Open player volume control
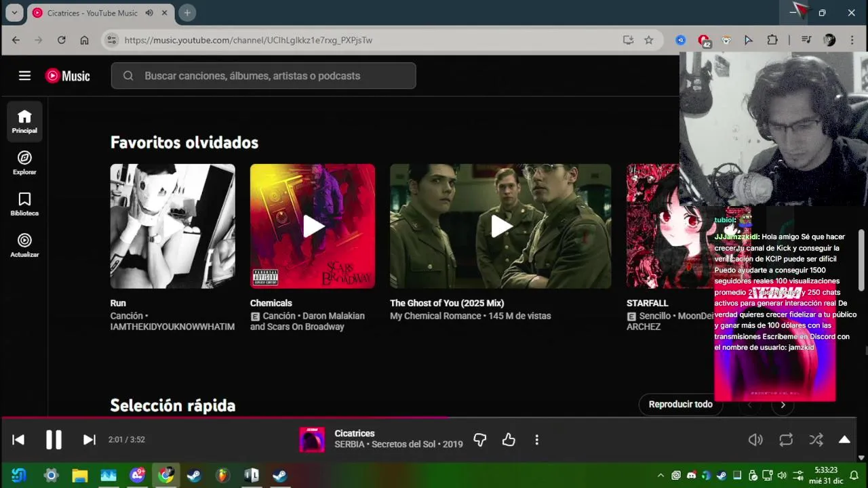This screenshot has height=488, width=868. click(755, 440)
